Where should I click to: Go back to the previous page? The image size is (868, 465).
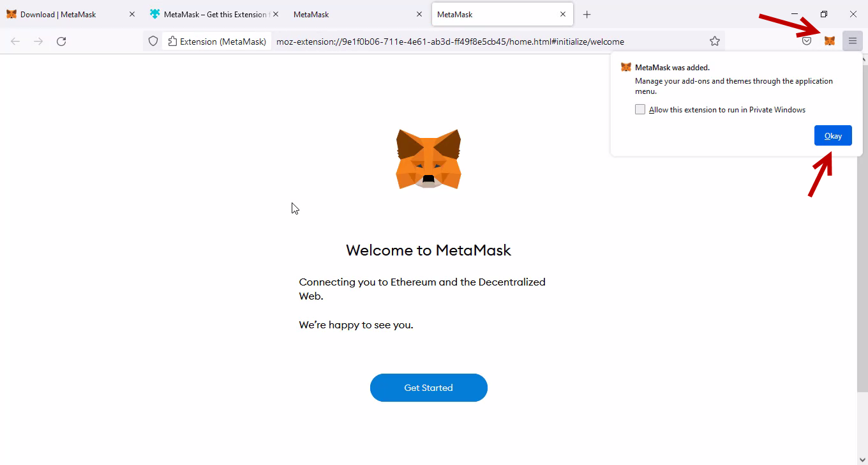tap(15, 41)
